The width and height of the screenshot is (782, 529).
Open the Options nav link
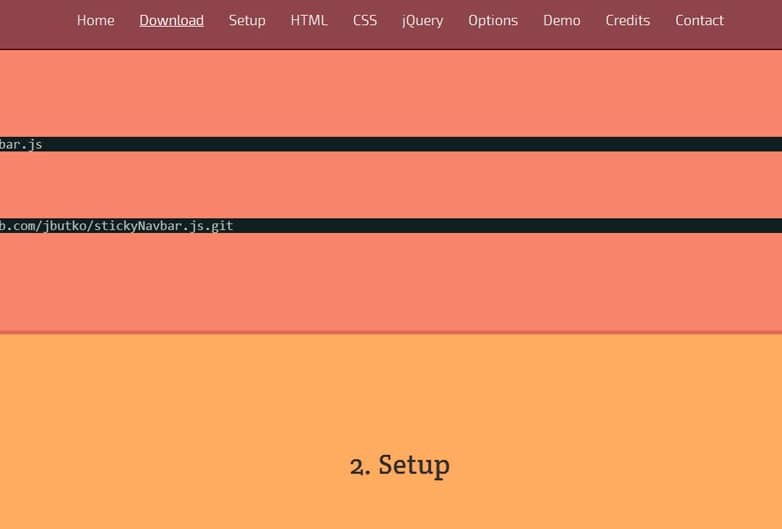(x=493, y=20)
